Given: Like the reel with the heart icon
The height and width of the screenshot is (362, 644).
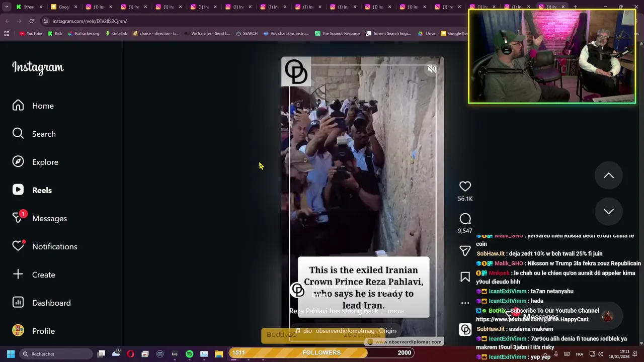Looking at the screenshot, I should 465,187.
